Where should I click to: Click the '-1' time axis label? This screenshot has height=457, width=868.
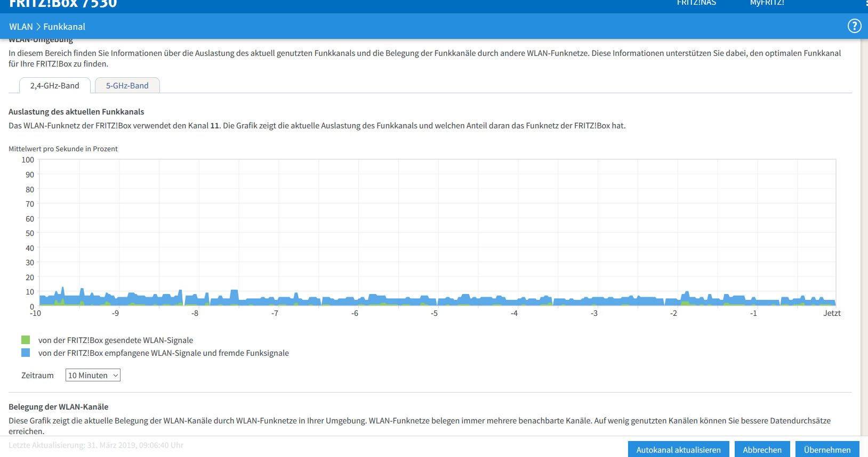pyautogui.click(x=753, y=313)
